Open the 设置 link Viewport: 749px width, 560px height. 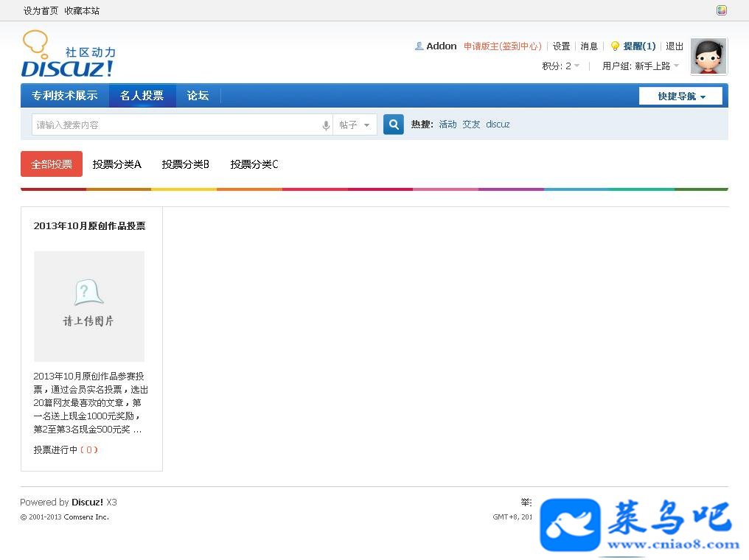[561, 46]
